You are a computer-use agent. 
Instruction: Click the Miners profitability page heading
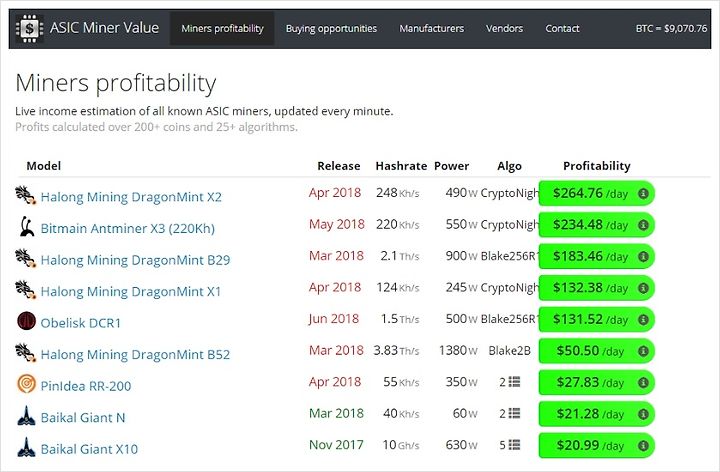coord(116,84)
